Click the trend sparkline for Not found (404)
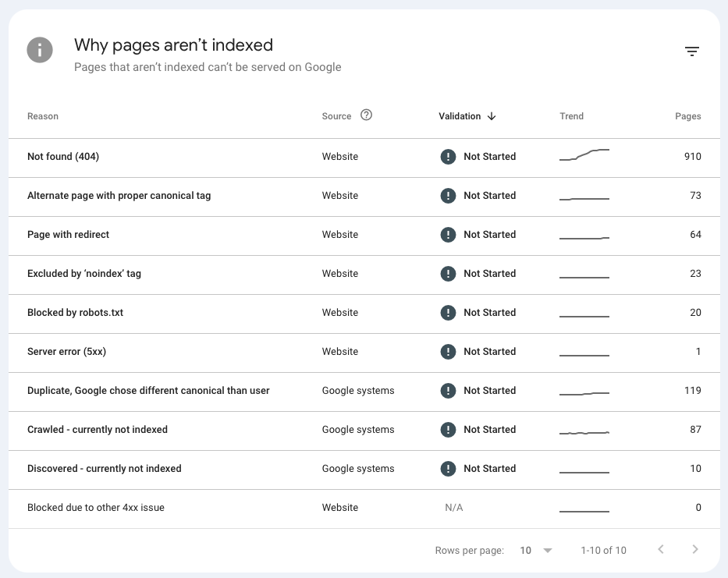The width and height of the screenshot is (728, 578). click(584, 155)
